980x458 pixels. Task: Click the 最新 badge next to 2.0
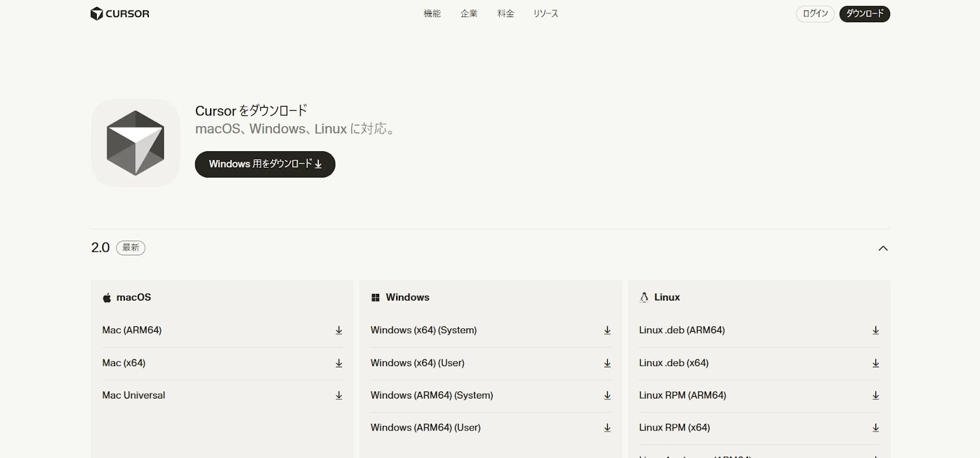point(130,247)
